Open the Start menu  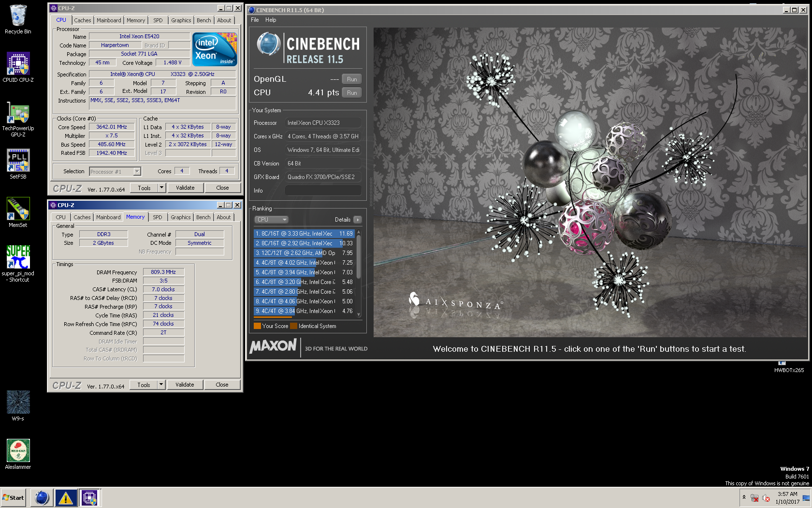click(13, 498)
